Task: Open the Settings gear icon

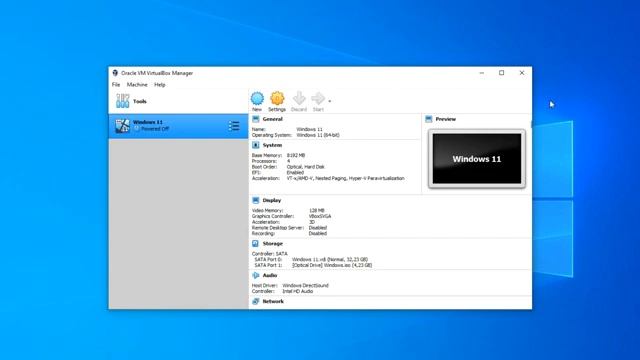Action: coord(277,98)
